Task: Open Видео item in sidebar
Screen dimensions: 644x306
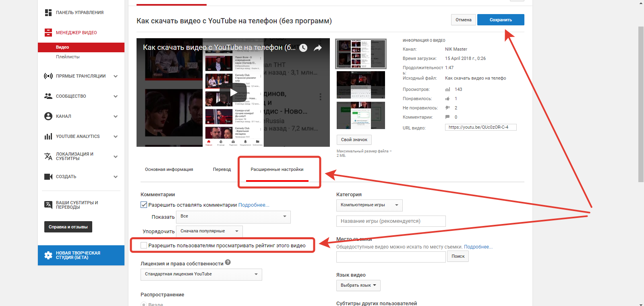Action: (81, 47)
